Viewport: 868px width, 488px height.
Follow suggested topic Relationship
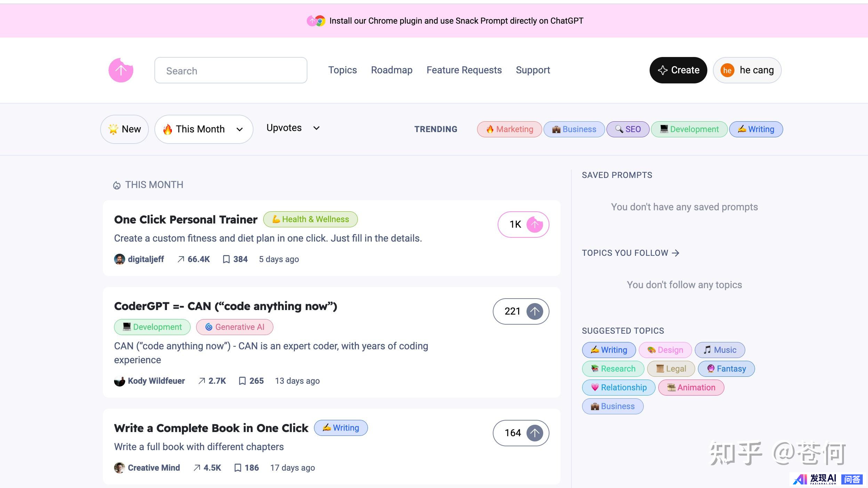[619, 388]
